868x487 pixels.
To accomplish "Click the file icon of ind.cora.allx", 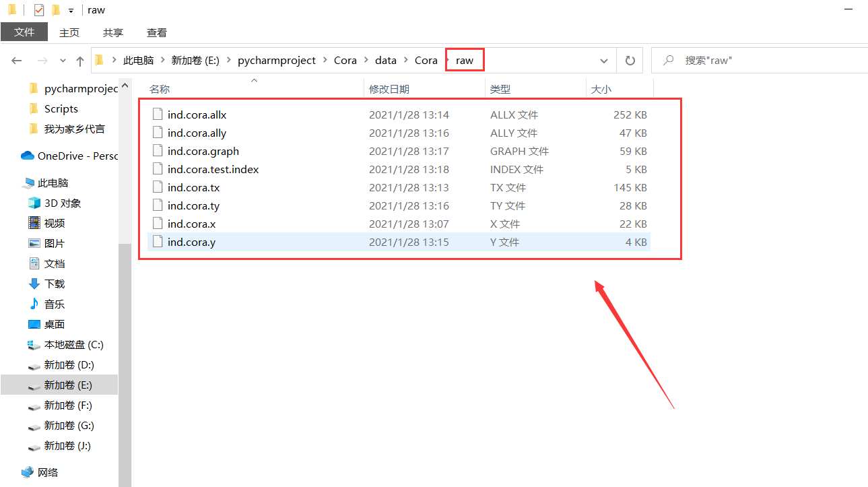I will [158, 115].
